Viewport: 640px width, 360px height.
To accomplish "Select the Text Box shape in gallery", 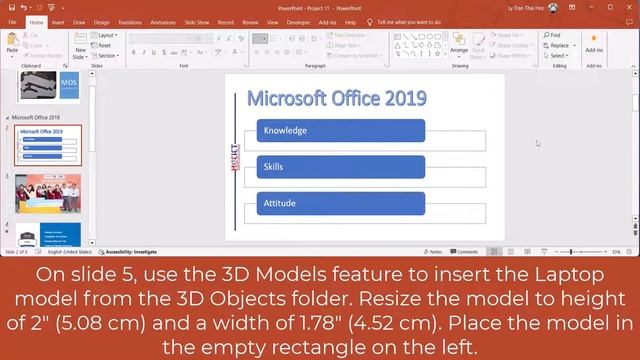I will tap(397, 37).
